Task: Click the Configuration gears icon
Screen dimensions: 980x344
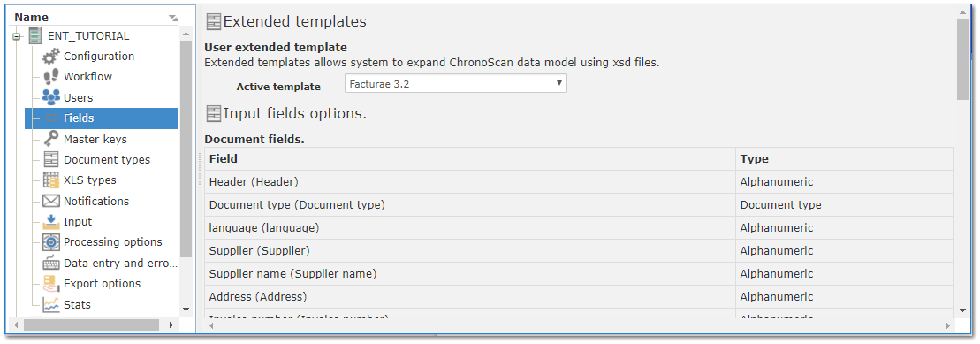Action: coord(52,57)
